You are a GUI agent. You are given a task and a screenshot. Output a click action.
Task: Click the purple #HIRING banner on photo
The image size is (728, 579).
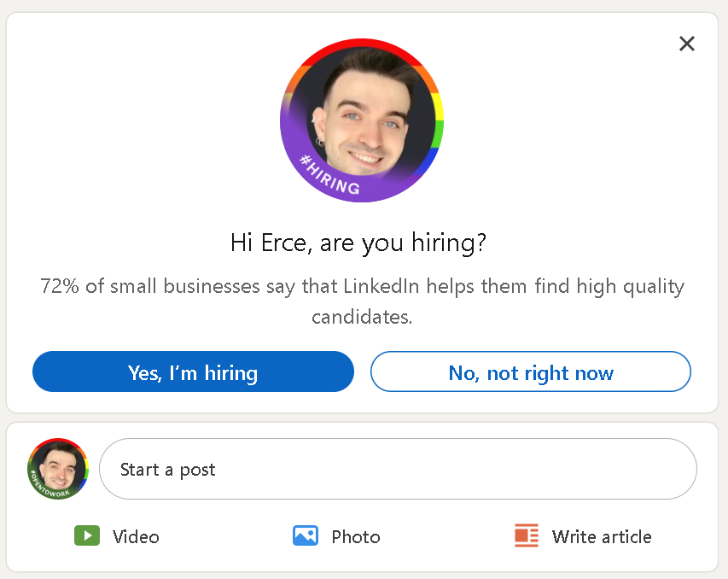[329, 174]
